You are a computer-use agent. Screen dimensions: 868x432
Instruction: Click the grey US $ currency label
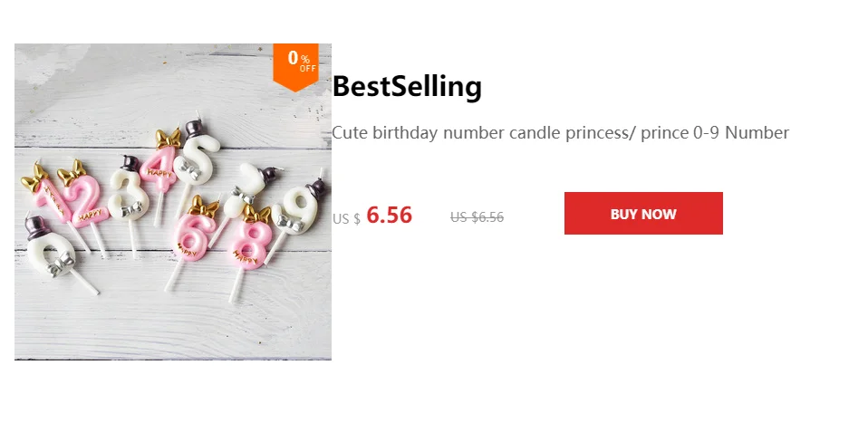click(x=346, y=219)
